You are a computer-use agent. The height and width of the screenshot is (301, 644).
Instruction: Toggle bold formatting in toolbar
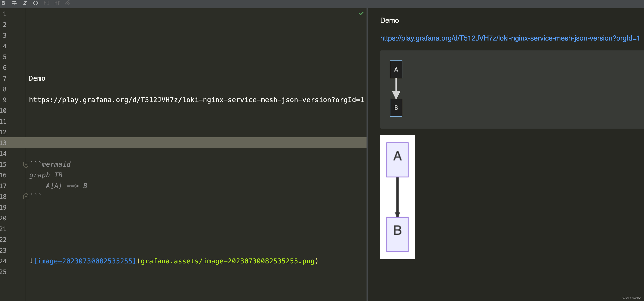(x=3, y=3)
